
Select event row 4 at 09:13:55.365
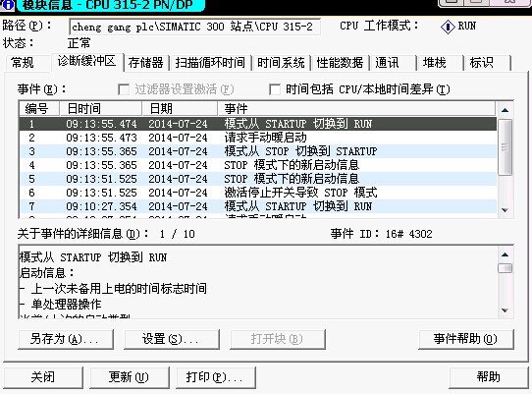pos(258,165)
